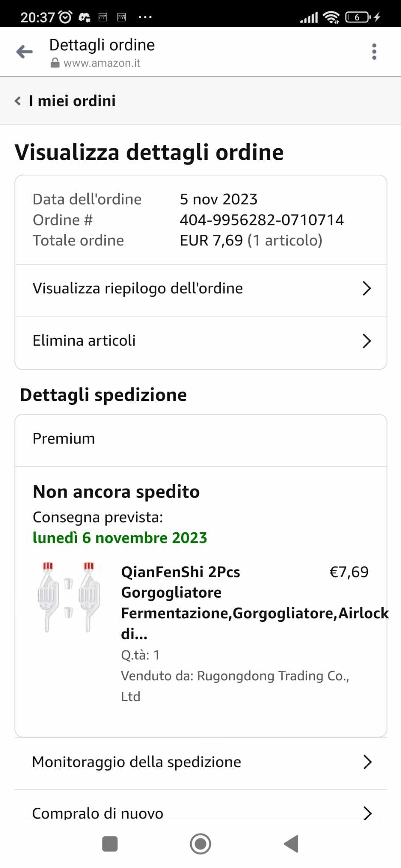Expand Monitoraggio della spedizione chevron

[x=367, y=762]
